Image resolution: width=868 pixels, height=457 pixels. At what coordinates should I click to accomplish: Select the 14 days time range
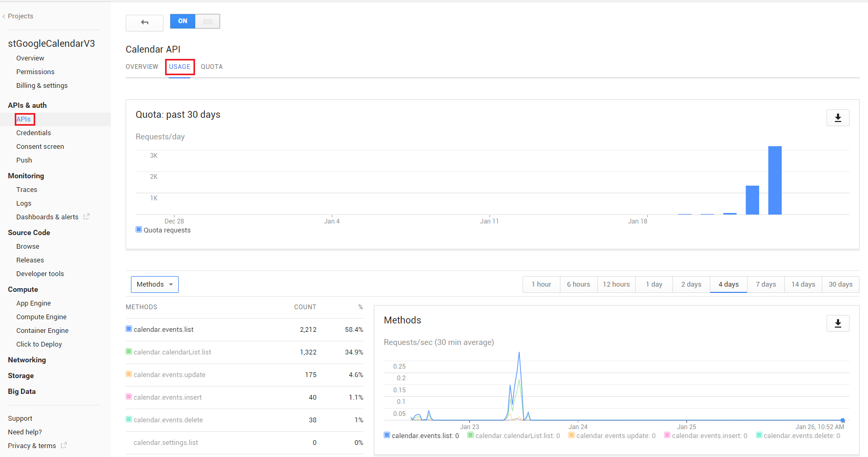803,285
